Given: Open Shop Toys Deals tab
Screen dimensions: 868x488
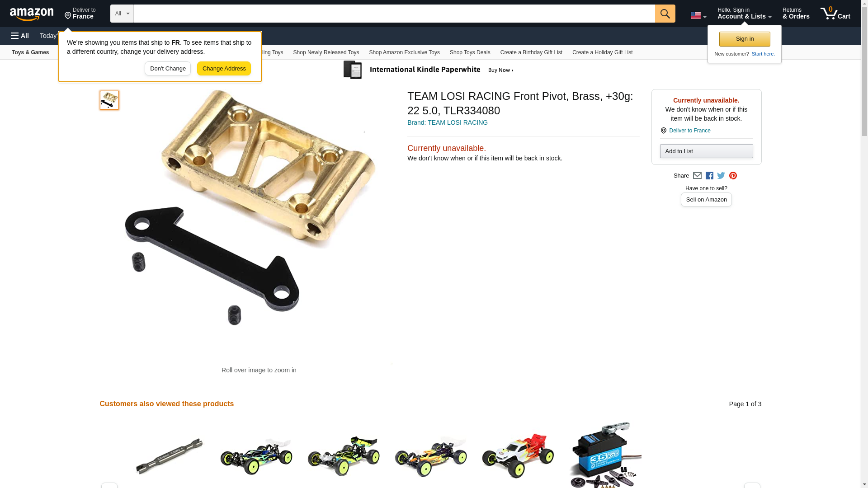Looking at the screenshot, I should point(470,52).
